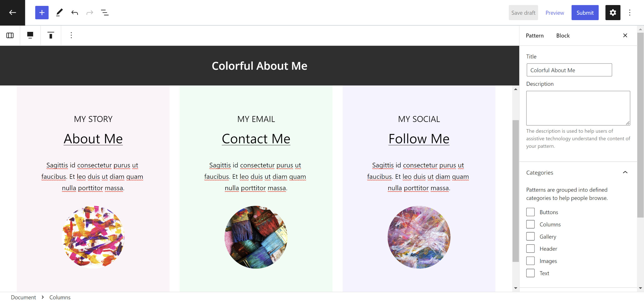Viewport: 644px width, 301px height.
Task: Switch to the Block tab
Action: point(563,35)
